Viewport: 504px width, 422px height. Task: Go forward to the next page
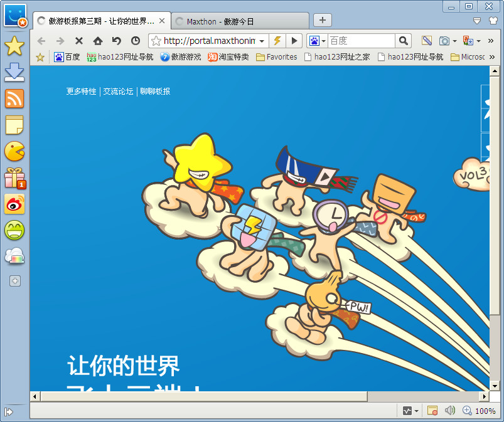(x=60, y=41)
